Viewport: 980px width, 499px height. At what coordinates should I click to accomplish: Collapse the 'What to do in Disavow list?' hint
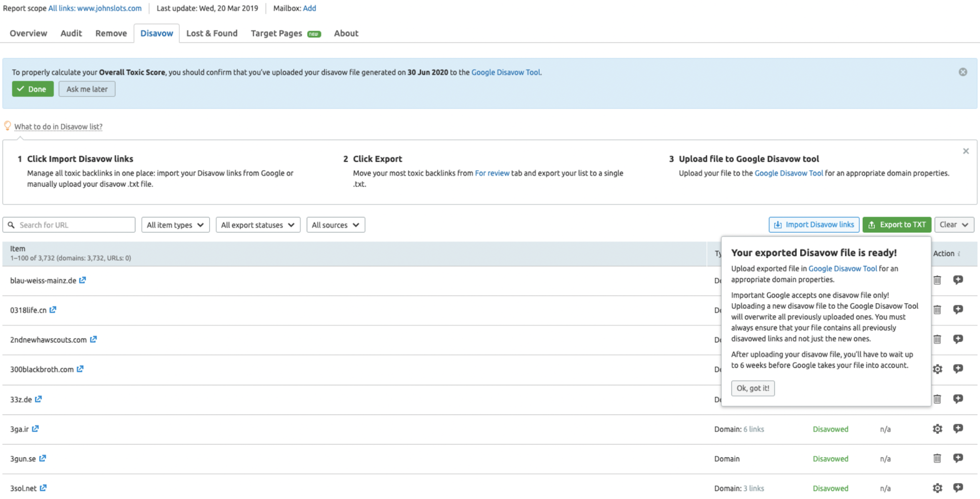(x=58, y=126)
